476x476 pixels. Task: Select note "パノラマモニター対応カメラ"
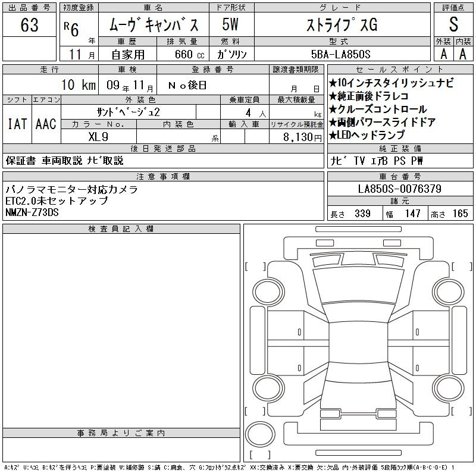[71, 189]
